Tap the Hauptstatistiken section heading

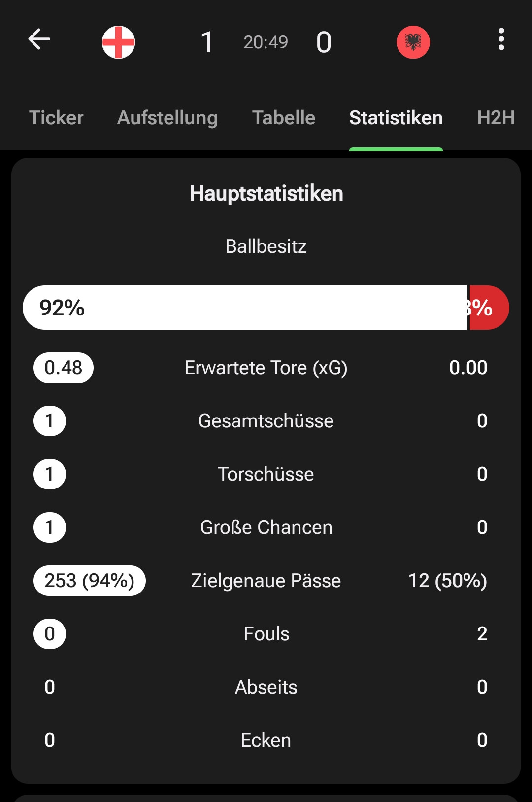(x=266, y=193)
